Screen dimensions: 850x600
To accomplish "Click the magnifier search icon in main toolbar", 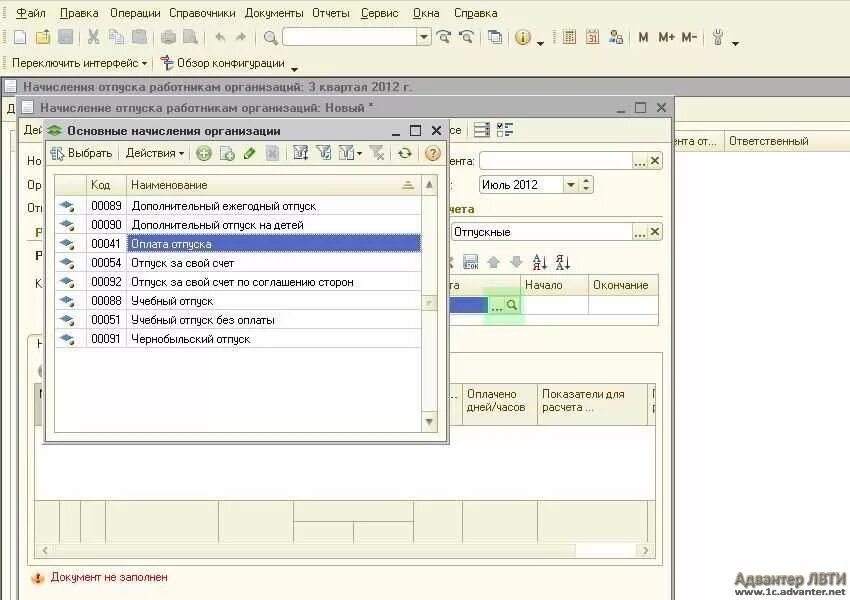I will pos(270,37).
